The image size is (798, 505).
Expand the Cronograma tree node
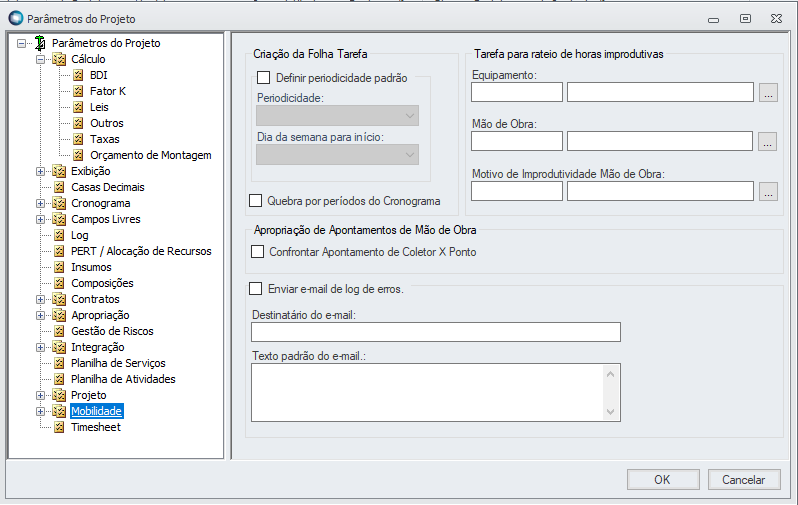[x=41, y=203]
